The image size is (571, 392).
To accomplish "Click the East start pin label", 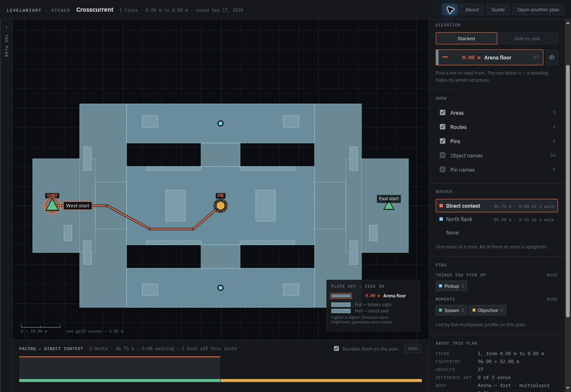I will pos(389,199).
